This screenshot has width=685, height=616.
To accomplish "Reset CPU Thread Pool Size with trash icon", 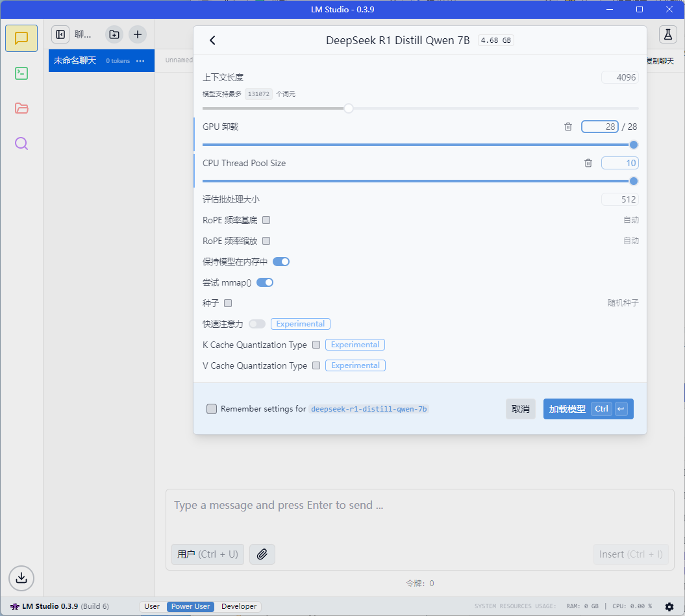I will pyautogui.click(x=588, y=163).
